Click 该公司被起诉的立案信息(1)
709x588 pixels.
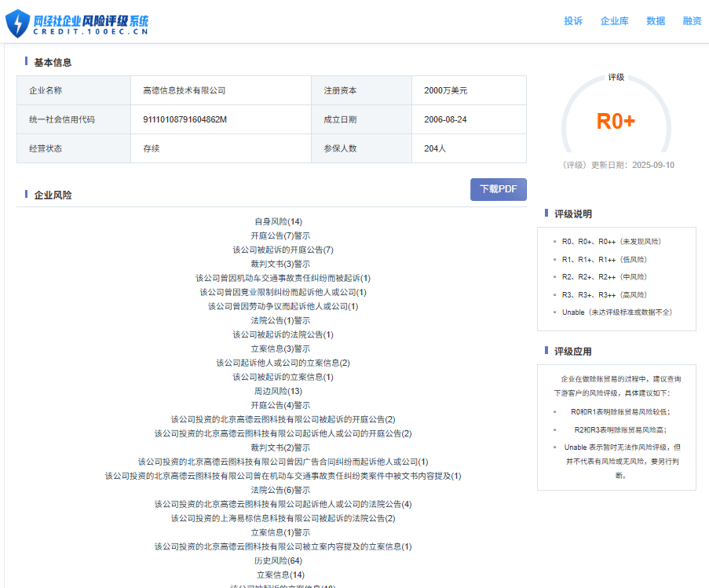pyautogui.click(x=283, y=377)
